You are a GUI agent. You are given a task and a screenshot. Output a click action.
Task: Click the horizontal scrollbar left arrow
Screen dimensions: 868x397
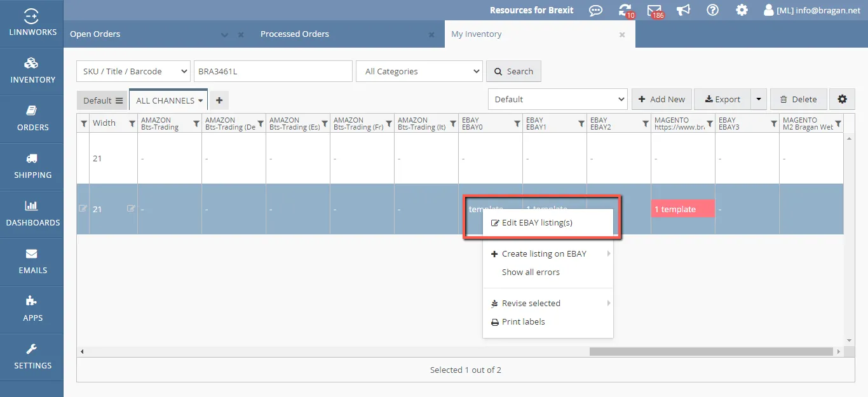click(x=81, y=351)
